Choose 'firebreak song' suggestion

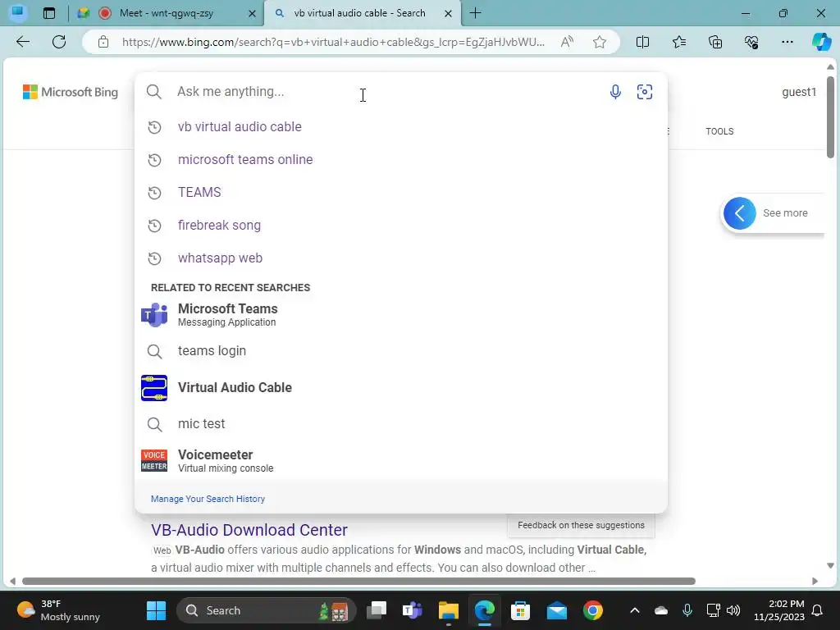click(x=400, y=226)
